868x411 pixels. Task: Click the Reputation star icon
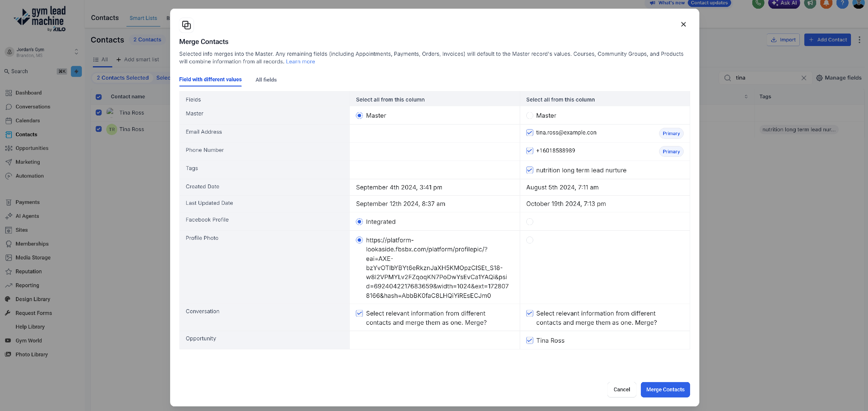9,271
